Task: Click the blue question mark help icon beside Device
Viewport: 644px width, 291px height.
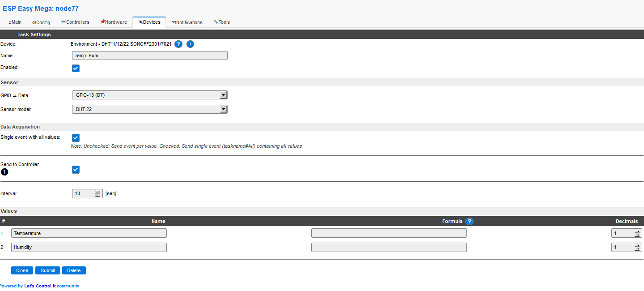Action: pos(178,44)
